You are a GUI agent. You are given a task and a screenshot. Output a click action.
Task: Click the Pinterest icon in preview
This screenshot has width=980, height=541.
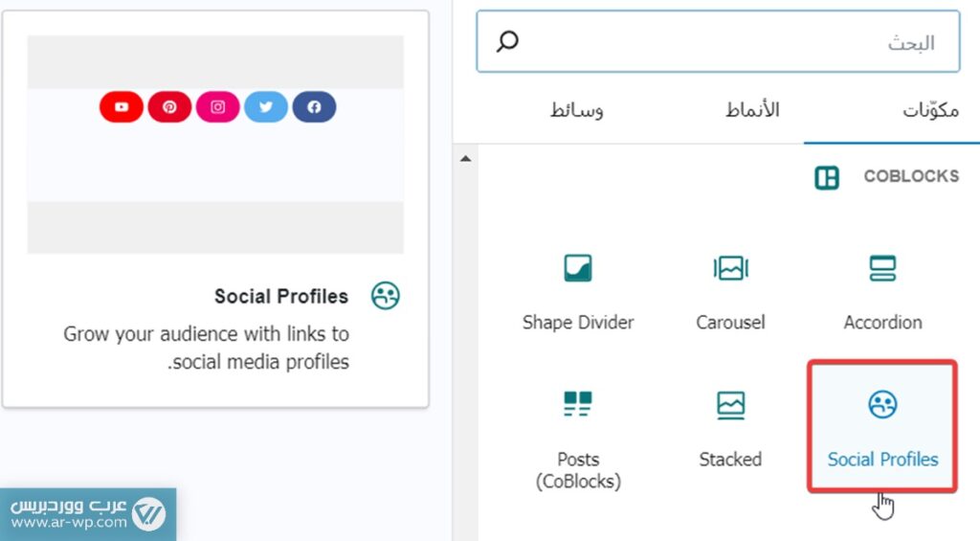tap(169, 107)
